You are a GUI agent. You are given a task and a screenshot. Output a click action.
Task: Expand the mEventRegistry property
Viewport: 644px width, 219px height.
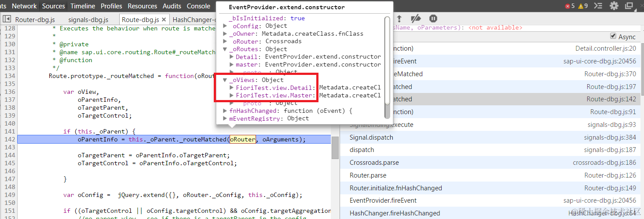click(x=225, y=119)
